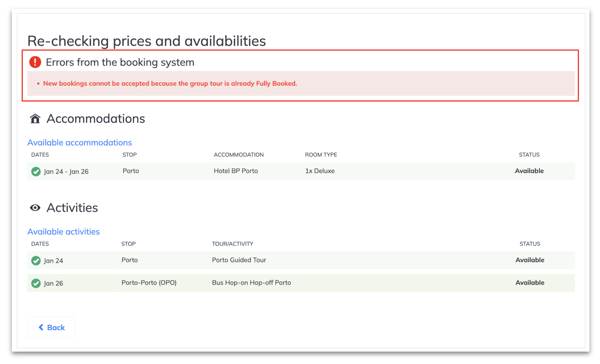Click green checkmark beside Bus Hop-on Hop-off row
This screenshot has height=364, width=600.
coord(36,283)
